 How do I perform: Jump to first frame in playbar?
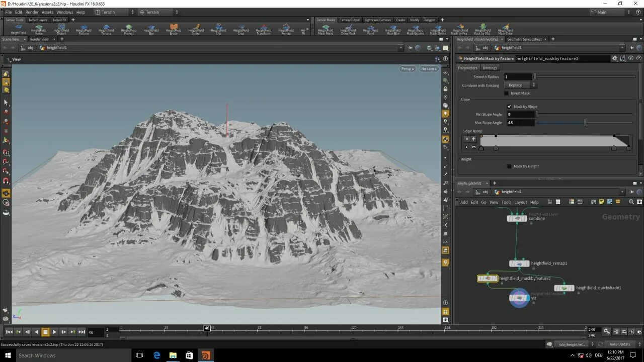9,332
